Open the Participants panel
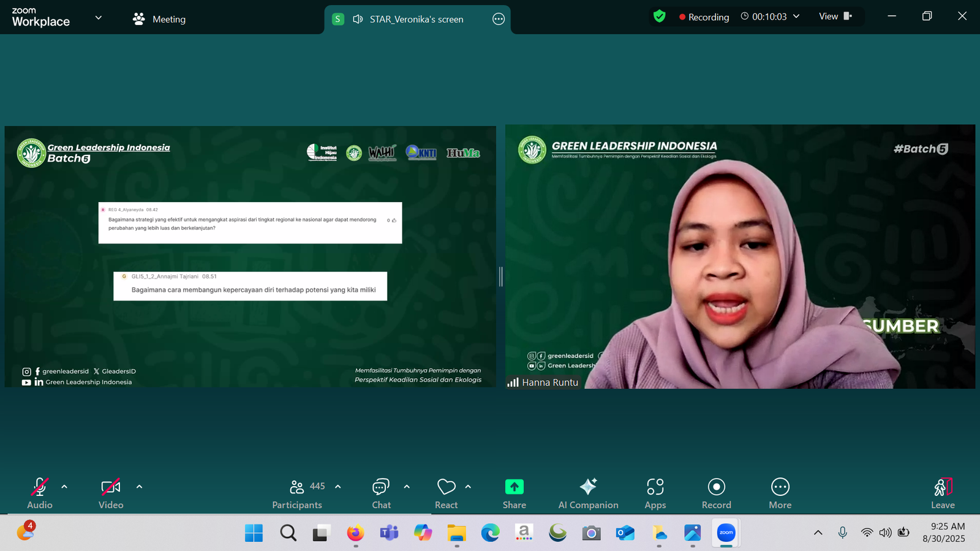 [297, 493]
